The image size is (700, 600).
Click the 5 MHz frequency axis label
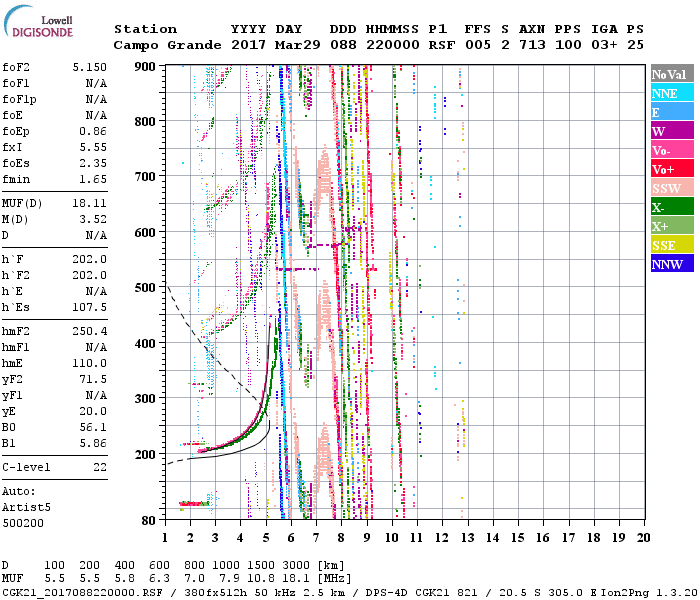266,538
